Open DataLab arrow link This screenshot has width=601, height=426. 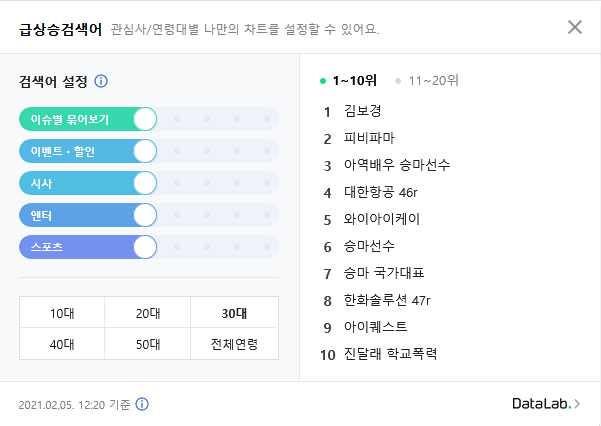[x=546, y=403]
